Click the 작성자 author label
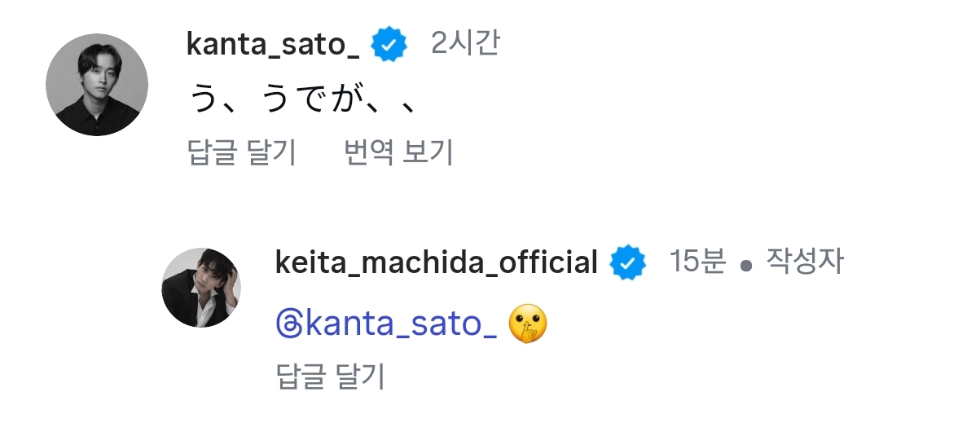The height and width of the screenshot is (423, 980). 805,262
